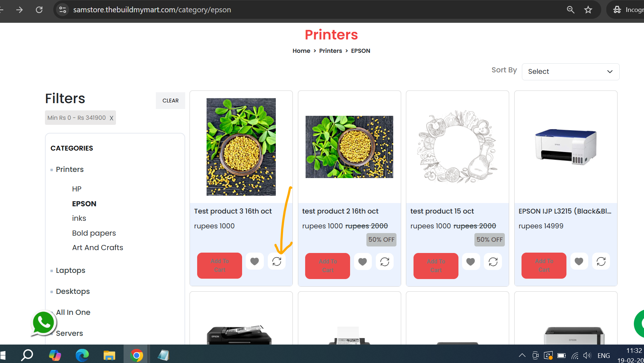Clear all filters with CLEAR button
The width and height of the screenshot is (644, 363).
click(x=170, y=101)
